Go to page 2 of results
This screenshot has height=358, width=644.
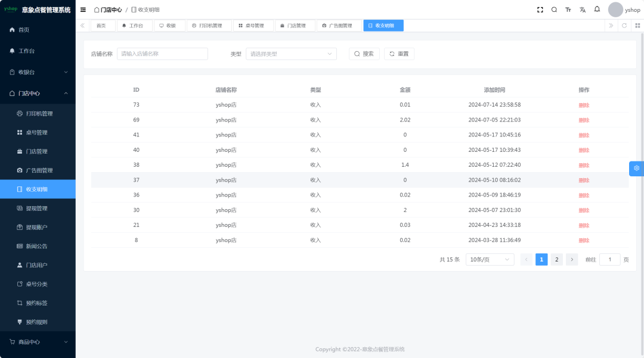[x=556, y=260]
